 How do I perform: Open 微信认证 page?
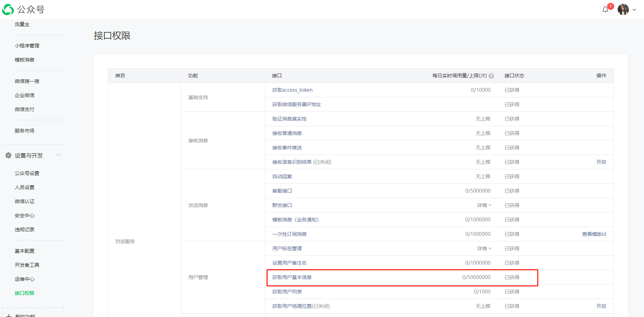click(x=25, y=201)
